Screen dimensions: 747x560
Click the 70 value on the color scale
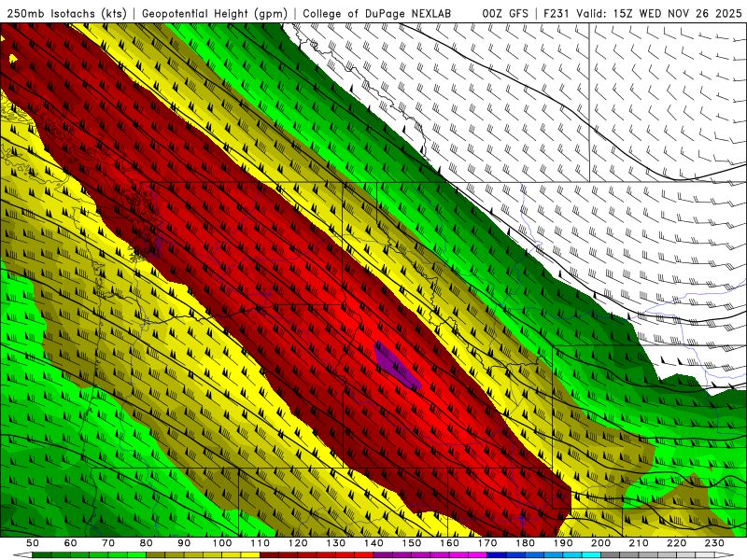tap(108, 543)
